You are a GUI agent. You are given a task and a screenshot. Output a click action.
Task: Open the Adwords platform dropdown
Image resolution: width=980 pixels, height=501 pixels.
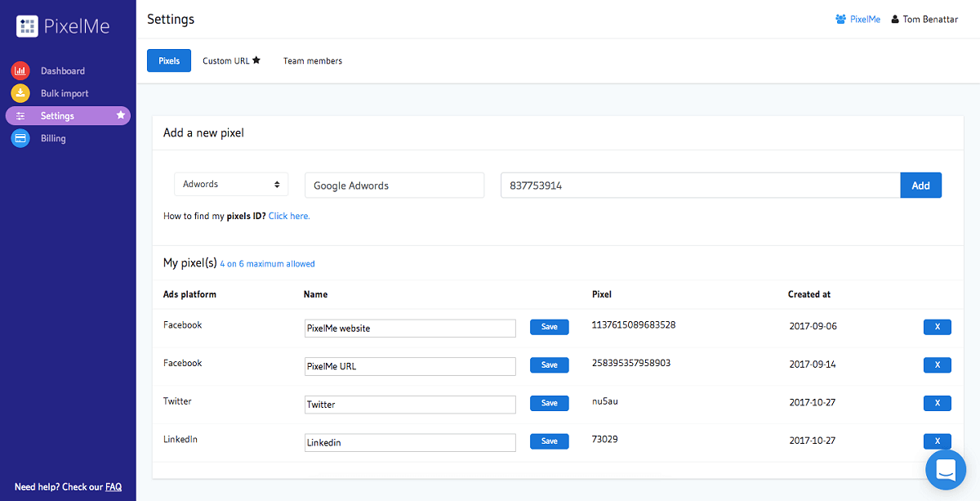(x=231, y=184)
